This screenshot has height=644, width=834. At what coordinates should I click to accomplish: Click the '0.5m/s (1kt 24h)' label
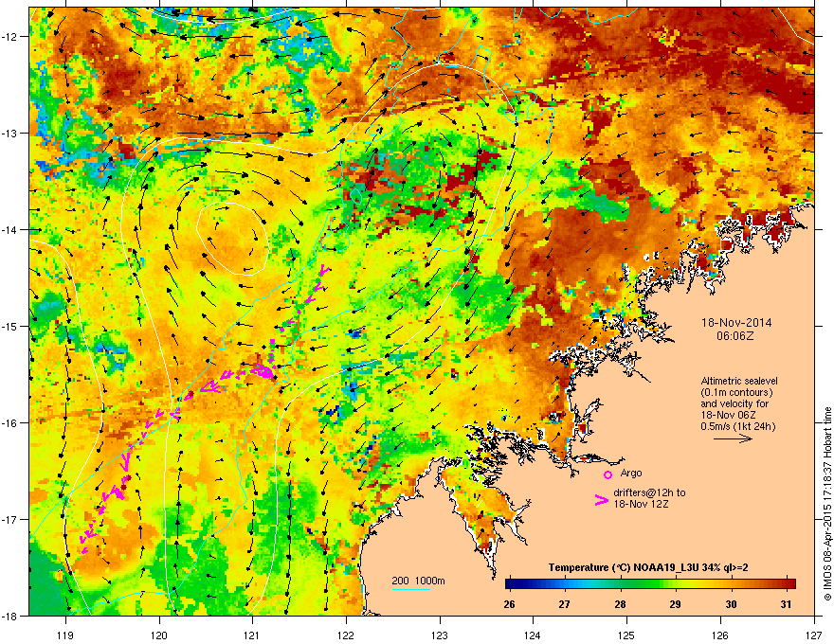tap(737, 426)
